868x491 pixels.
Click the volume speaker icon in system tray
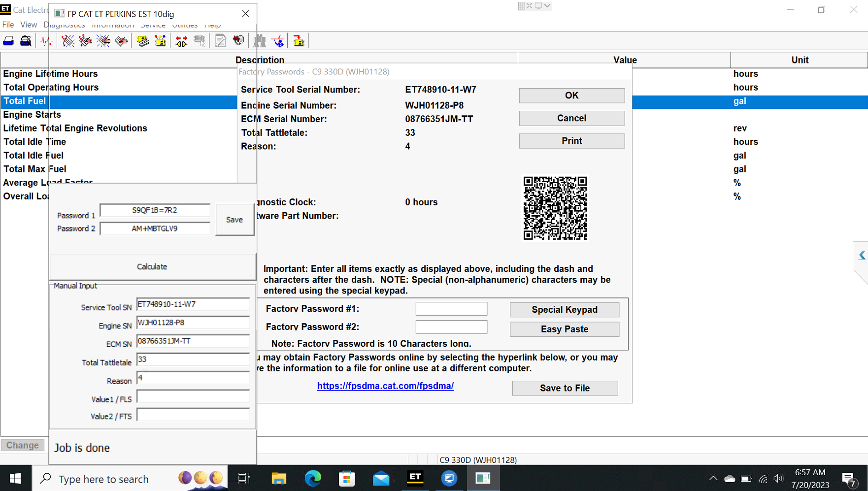[779, 478]
